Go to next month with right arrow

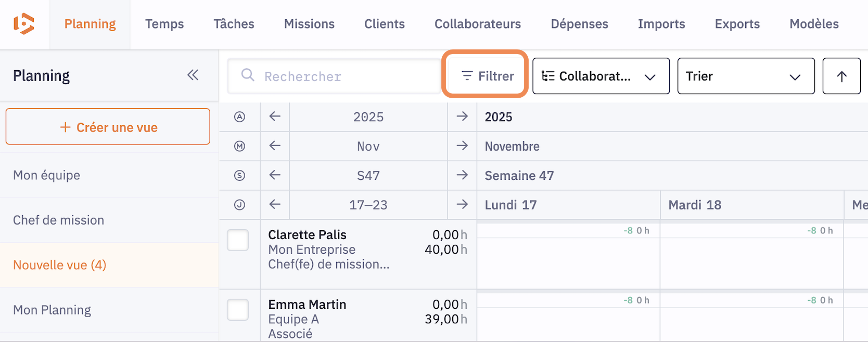pos(462,146)
